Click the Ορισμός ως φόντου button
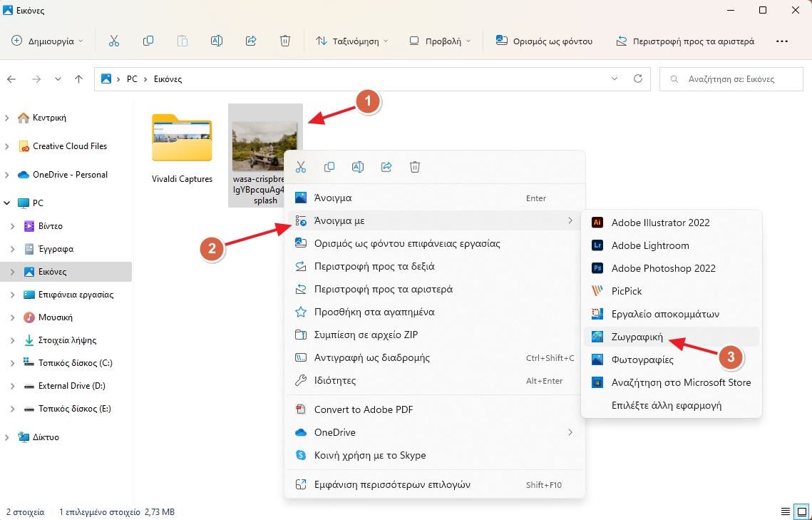 click(x=545, y=41)
